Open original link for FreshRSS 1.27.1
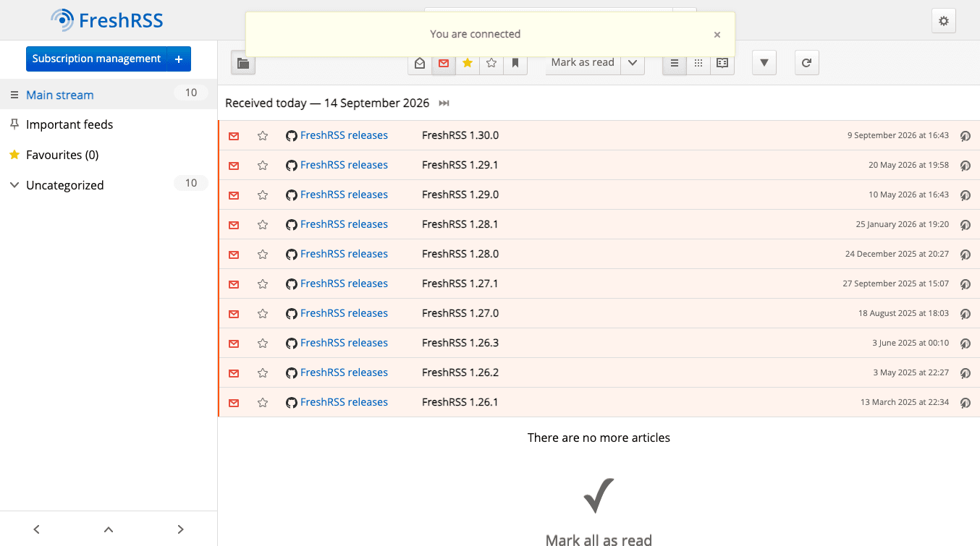The width and height of the screenshot is (980, 546). 965,284
